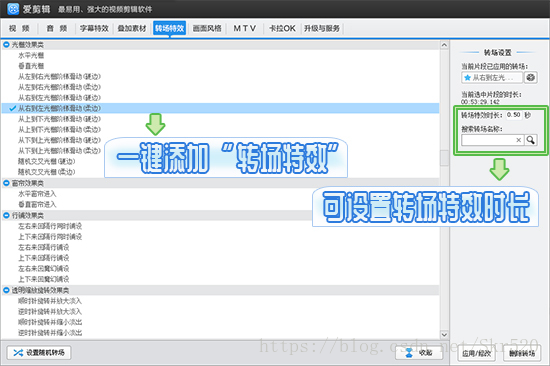Switch to the 画面风格 tab
Viewport: 550px width, 366px height.
click(207, 28)
